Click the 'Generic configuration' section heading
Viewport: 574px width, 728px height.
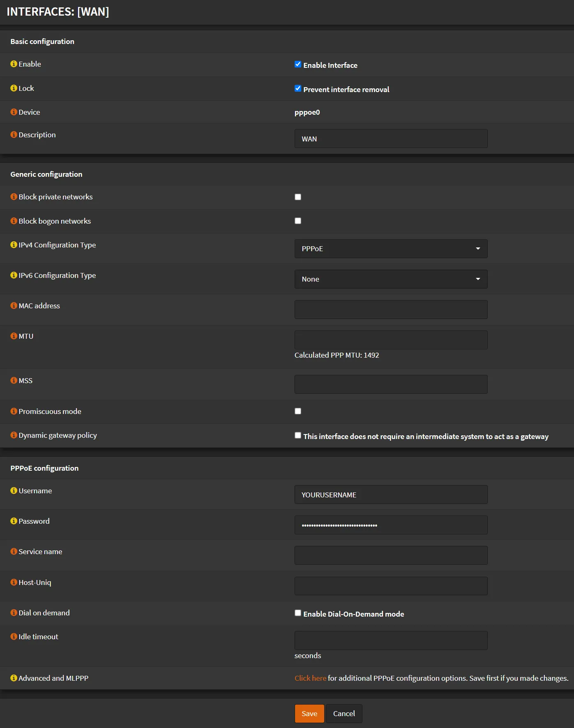click(46, 174)
